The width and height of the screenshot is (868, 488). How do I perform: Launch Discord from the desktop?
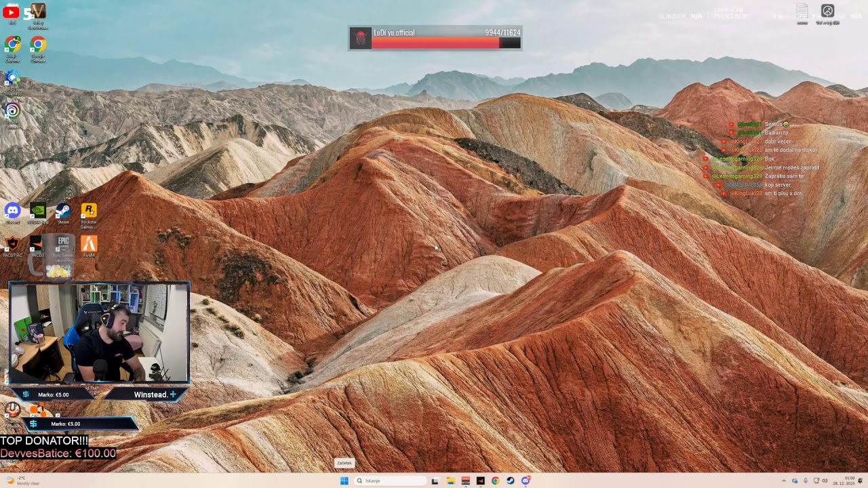click(12, 213)
